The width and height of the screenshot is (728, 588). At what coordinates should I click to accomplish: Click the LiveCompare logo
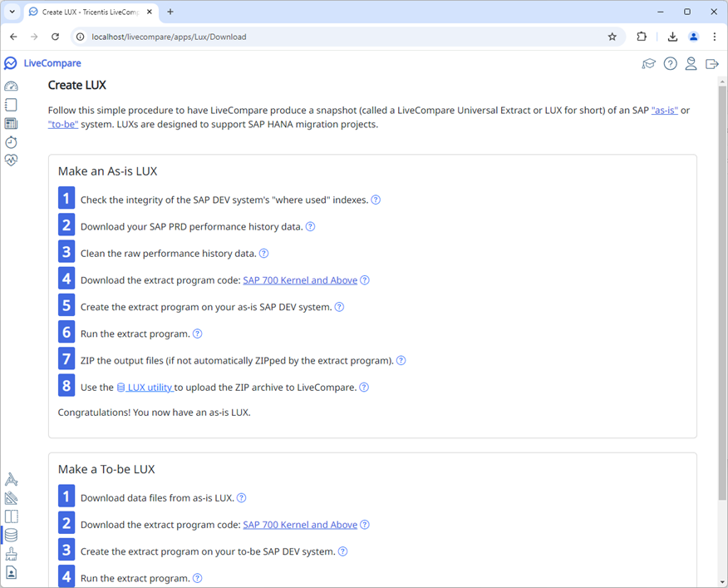coord(10,63)
